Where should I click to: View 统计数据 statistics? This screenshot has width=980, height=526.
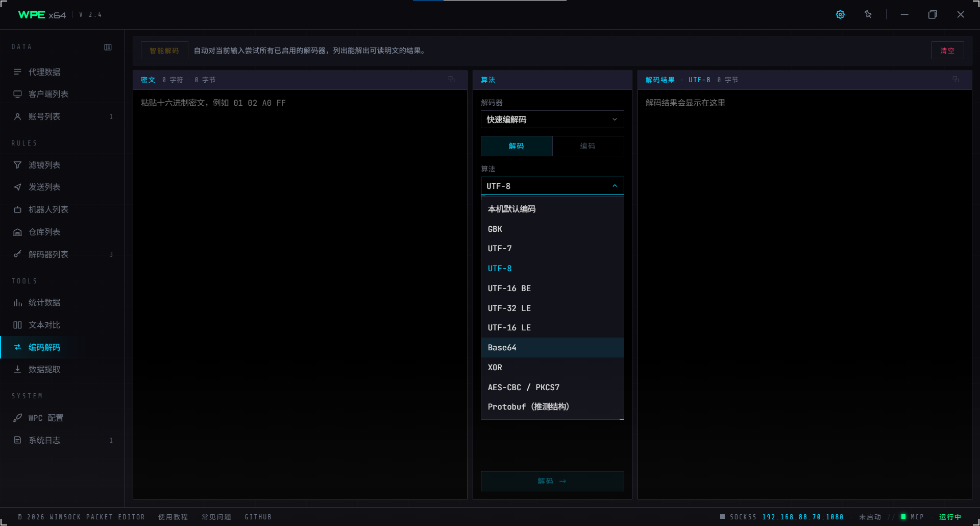point(62,302)
